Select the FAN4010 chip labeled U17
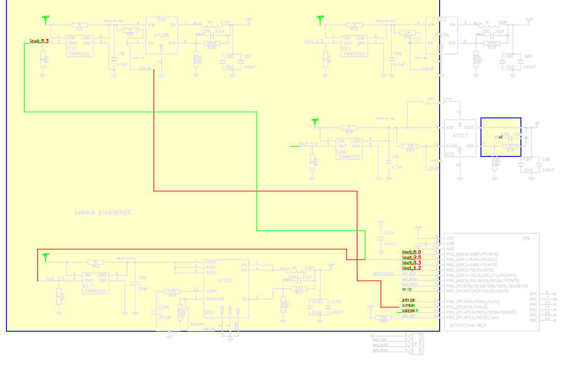 95,283
